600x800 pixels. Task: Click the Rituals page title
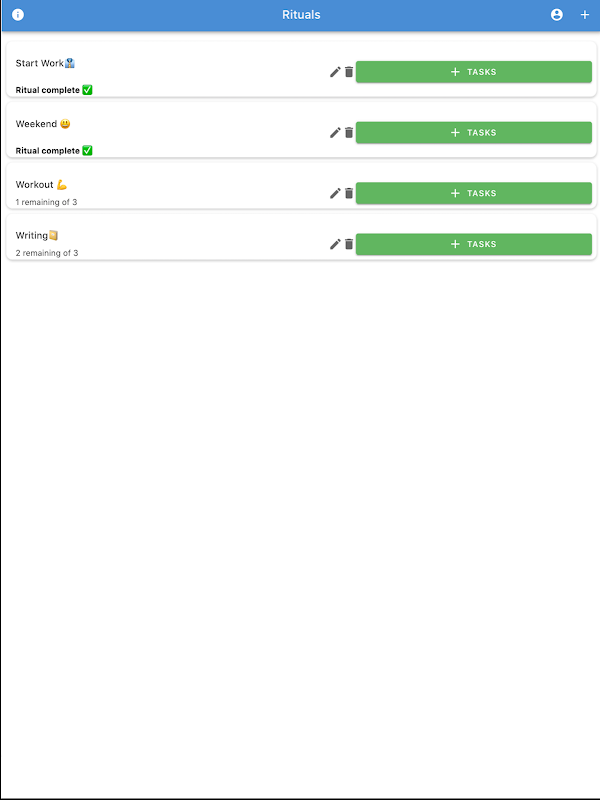(301, 15)
